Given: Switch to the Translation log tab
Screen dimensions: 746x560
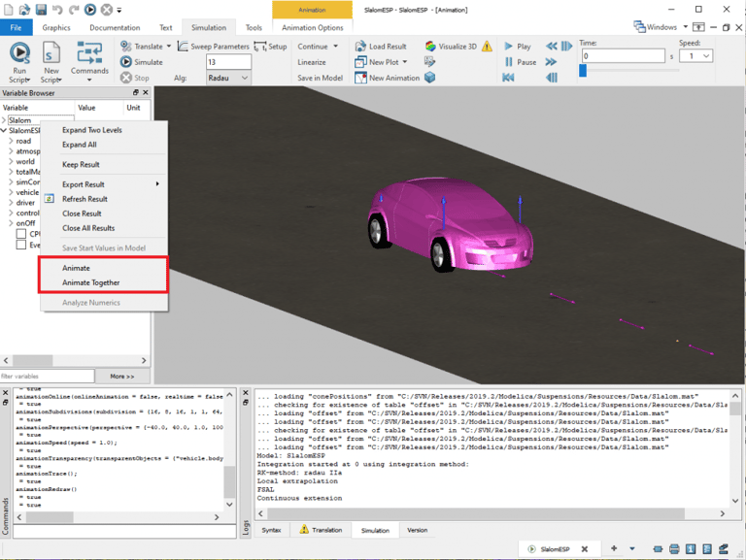Looking at the screenshot, I should click(322, 530).
